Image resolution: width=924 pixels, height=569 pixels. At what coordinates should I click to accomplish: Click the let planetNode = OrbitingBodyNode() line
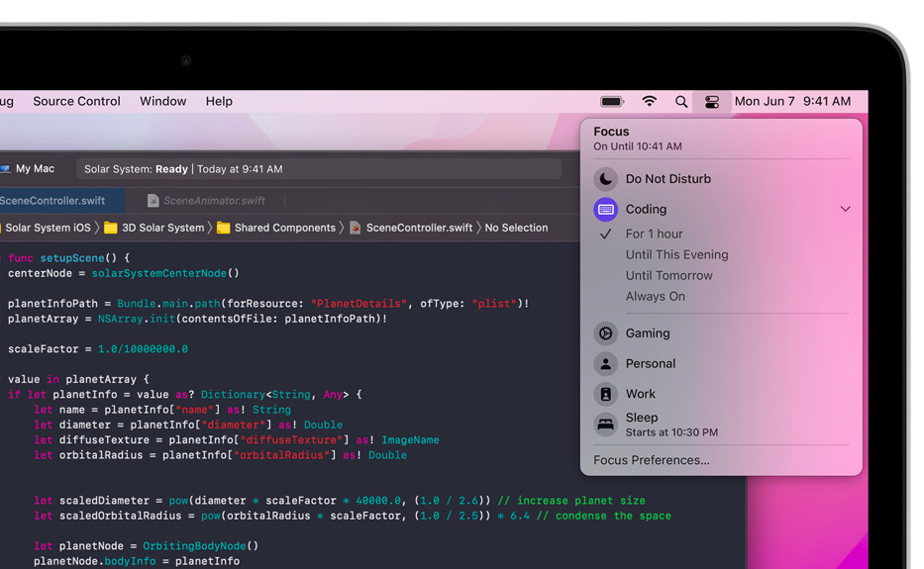coord(147,546)
